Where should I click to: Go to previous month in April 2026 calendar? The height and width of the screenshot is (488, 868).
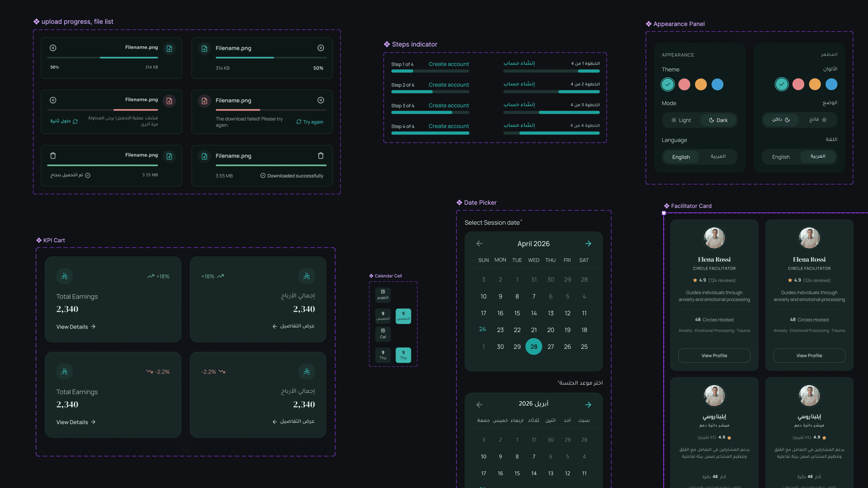coord(479,243)
